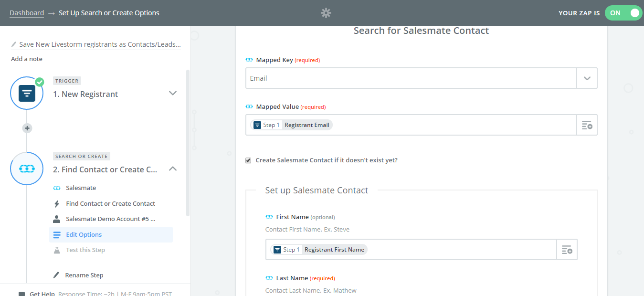This screenshot has width=644, height=296.
Task: Click the sidebar vertical scrollbar
Action: tap(188, 143)
